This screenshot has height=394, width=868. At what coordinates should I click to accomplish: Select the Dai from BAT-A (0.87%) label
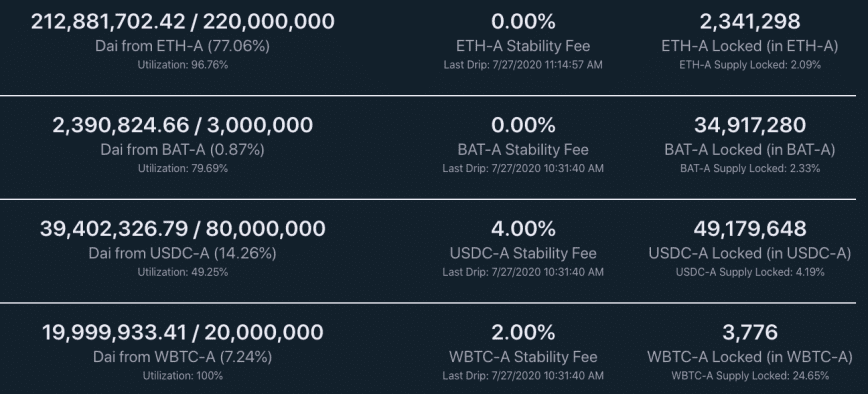[182, 149]
